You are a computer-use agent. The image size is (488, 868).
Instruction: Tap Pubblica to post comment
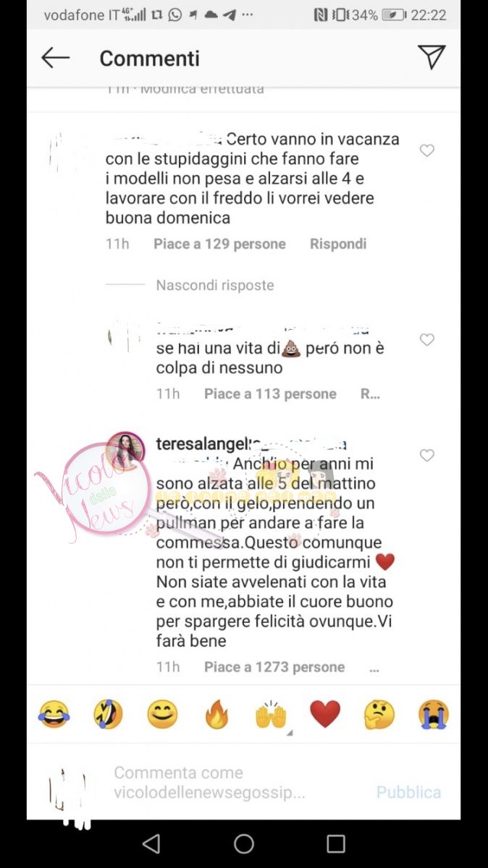(408, 792)
